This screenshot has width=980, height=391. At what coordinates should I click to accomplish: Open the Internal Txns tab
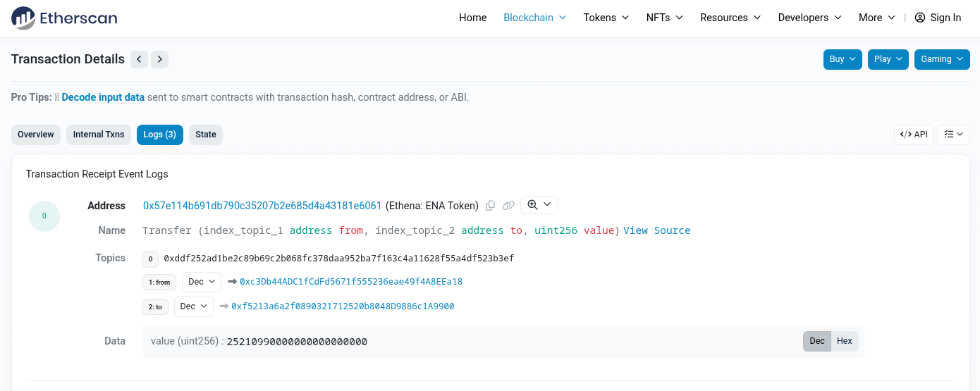(99, 135)
